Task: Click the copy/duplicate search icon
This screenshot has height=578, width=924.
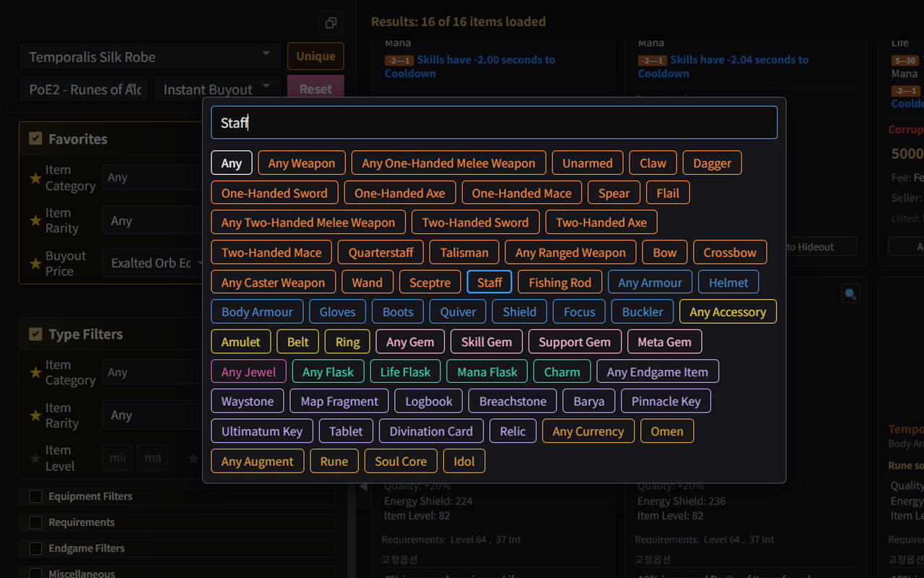Action: click(331, 22)
